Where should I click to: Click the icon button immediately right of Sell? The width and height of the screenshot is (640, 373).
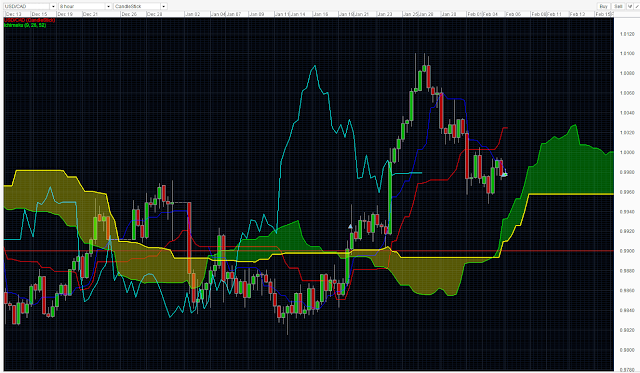tap(629, 6)
